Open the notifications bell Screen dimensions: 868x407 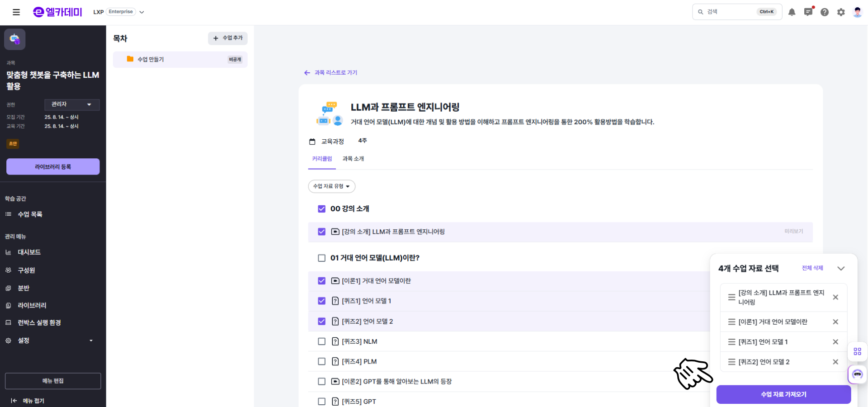[792, 12]
